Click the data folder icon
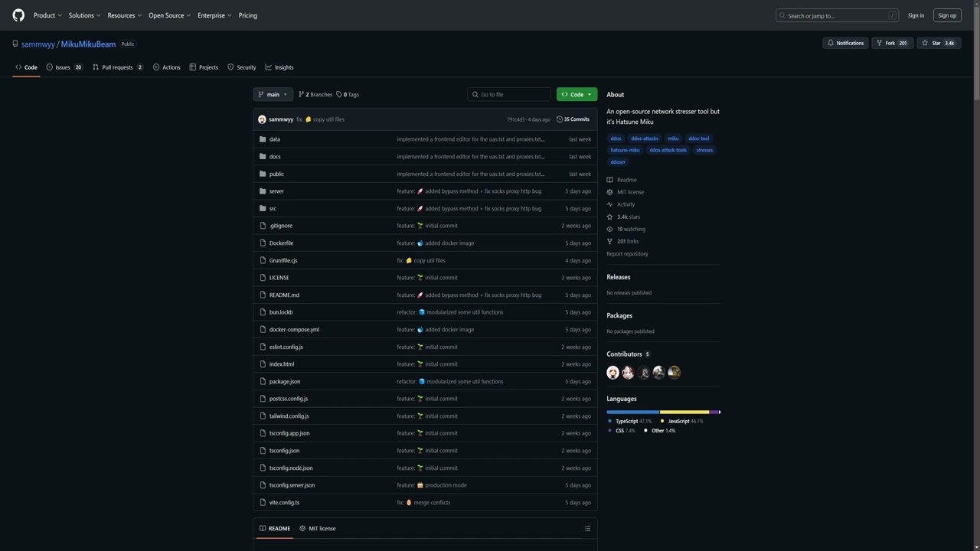Image resolution: width=980 pixels, height=551 pixels. tap(263, 139)
